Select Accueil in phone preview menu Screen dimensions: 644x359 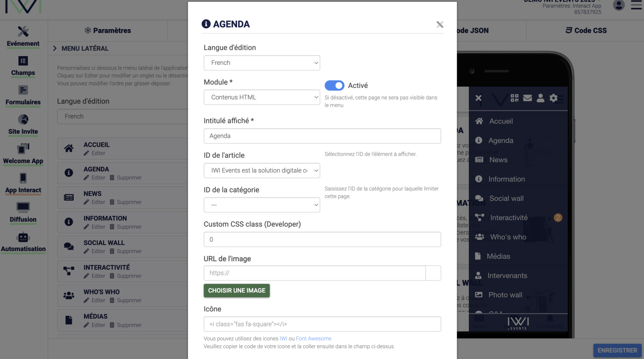[x=501, y=121]
